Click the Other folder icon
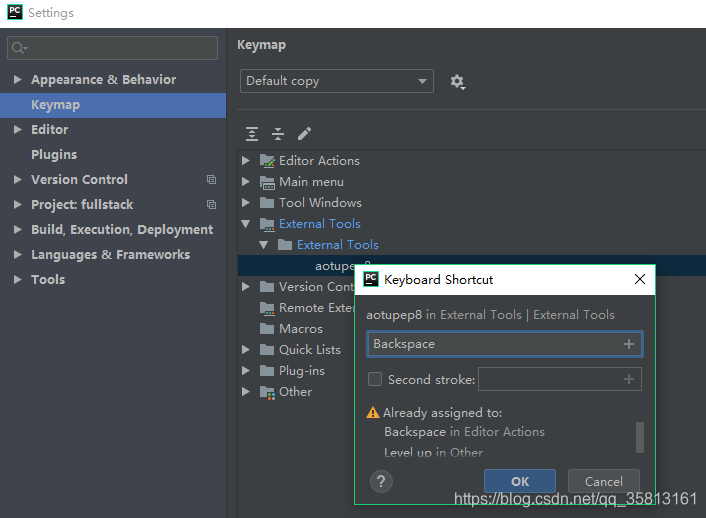 tap(267, 392)
